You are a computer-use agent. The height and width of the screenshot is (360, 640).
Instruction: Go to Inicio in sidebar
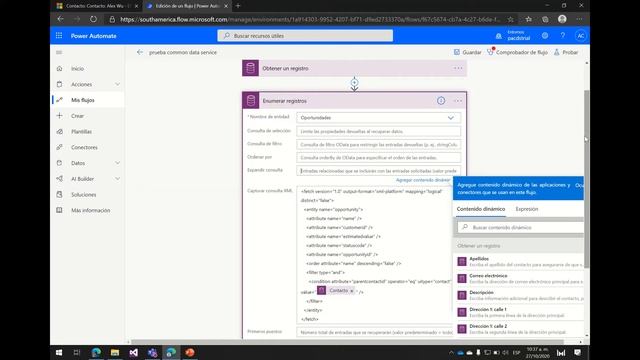coord(77,69)
